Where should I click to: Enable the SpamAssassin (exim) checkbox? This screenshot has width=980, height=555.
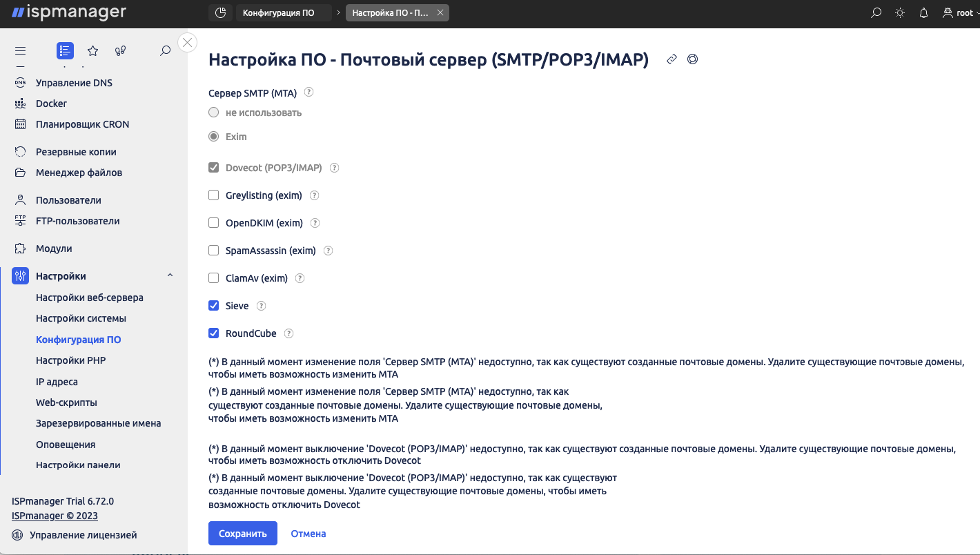coord(214,251)
